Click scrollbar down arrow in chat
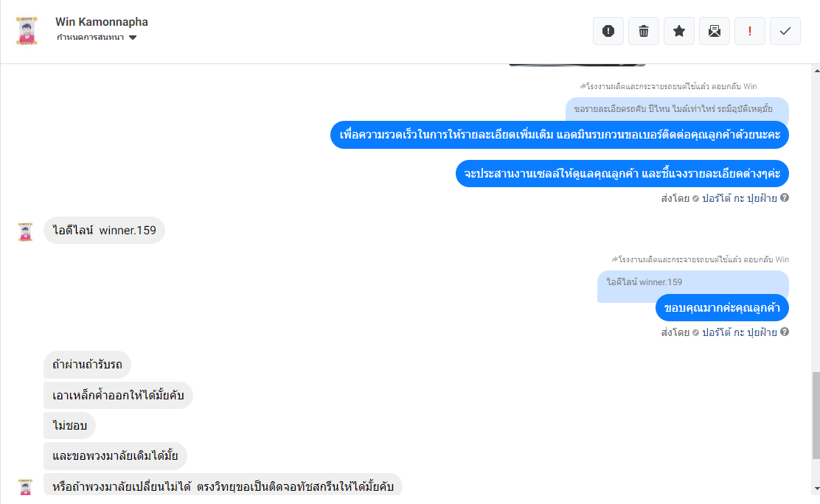The height and width of the screenshot is (504, 820). [x=816, y=489]
